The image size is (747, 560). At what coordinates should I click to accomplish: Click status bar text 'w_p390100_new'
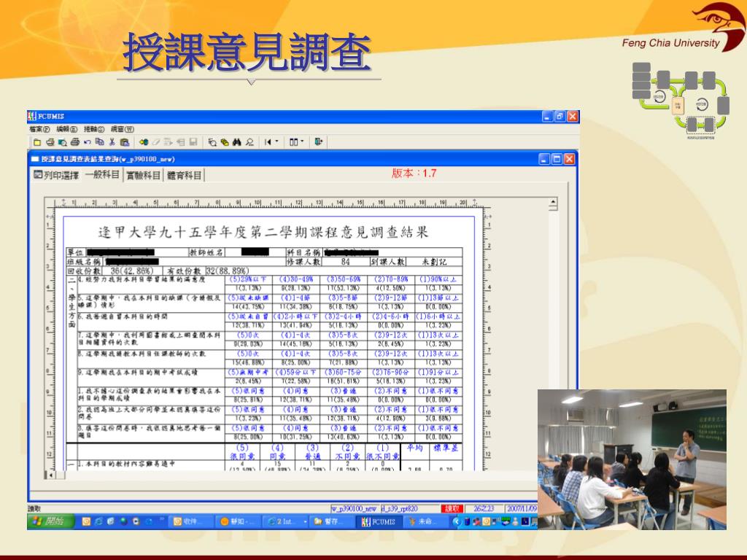[354, 508]
